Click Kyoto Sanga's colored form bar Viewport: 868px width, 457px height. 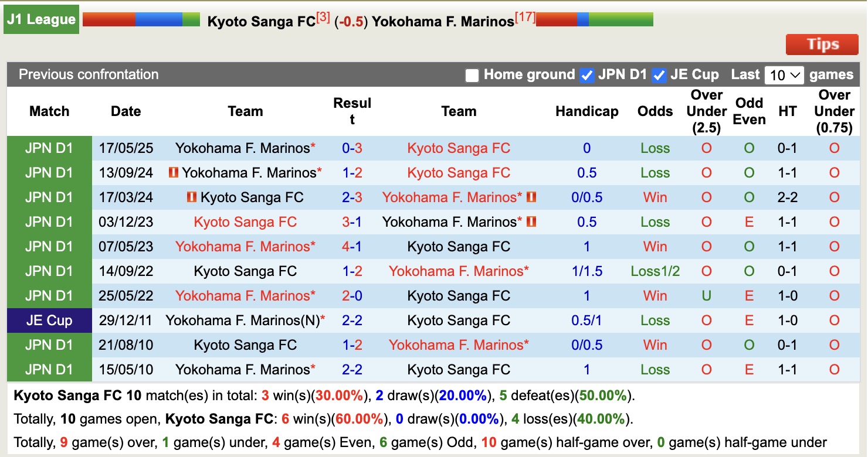point(141,18)
